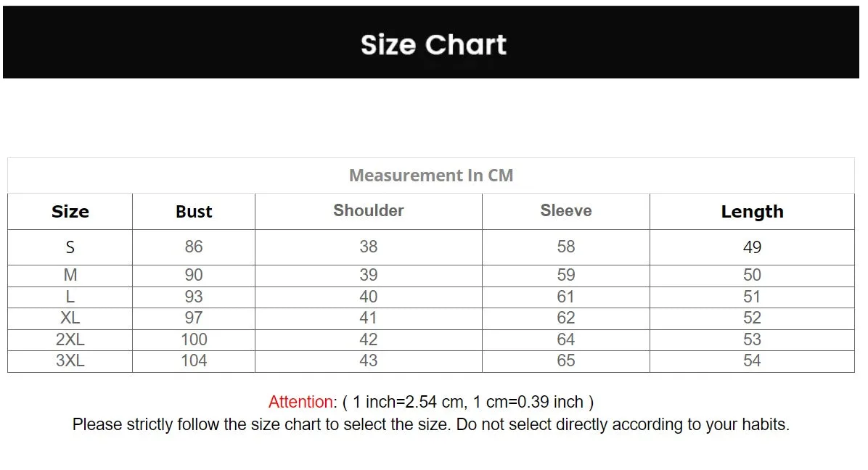868x470 pixels.
Task: Click the S size row label
Action: point(70,247)
